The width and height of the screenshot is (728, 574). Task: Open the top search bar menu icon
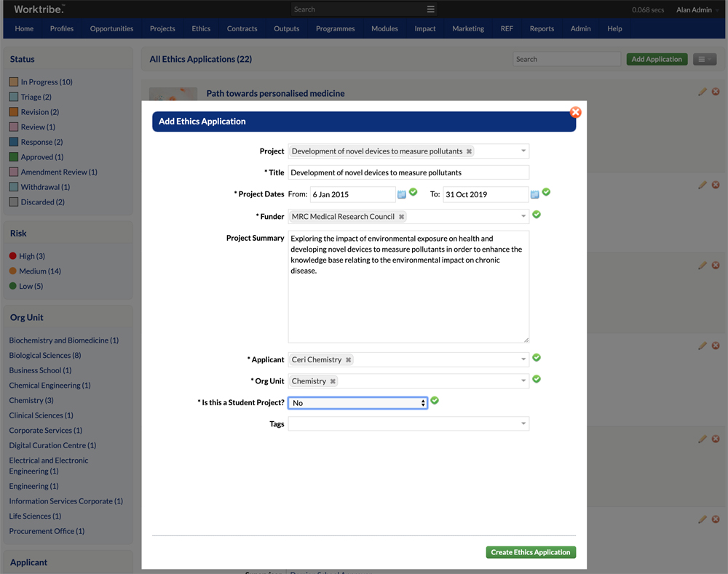click(430, 9)
